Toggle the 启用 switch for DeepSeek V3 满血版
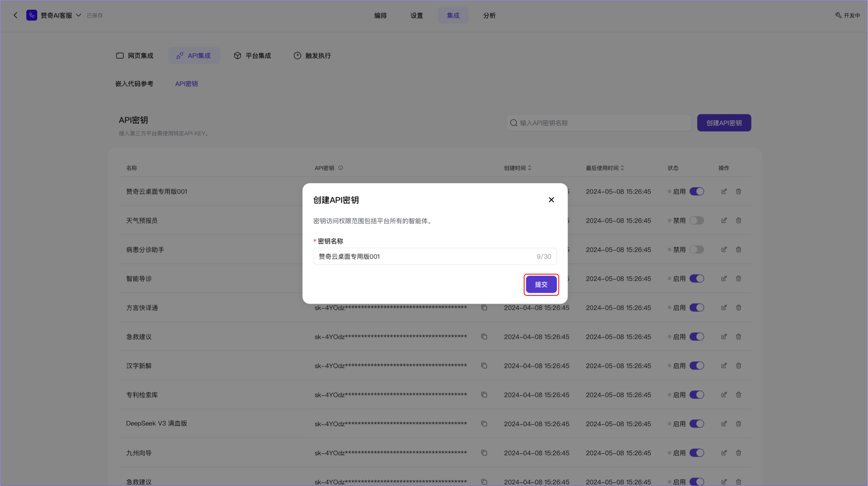868x486 pixels. pos(697,423)
